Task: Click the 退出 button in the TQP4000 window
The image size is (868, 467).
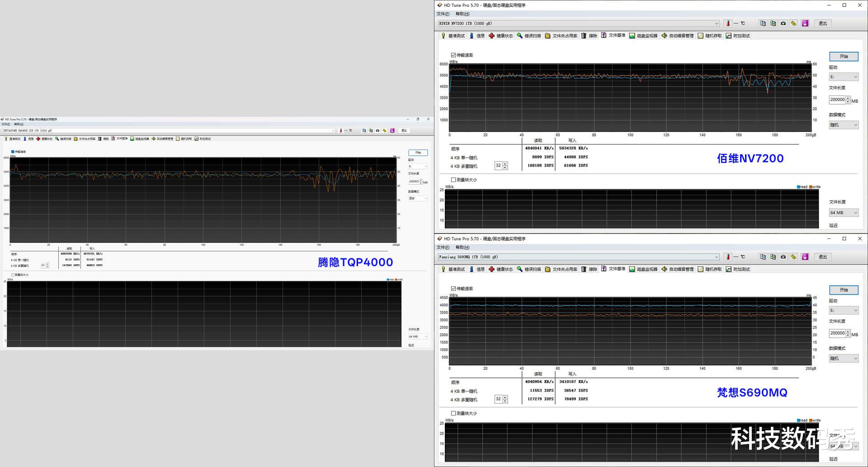Action: click(x=404, y=131)
